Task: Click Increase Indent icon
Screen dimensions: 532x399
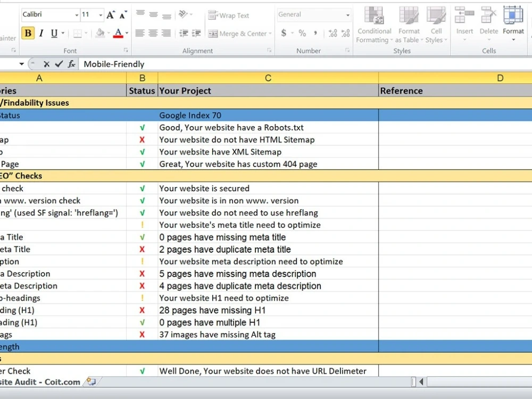Action: pyautogui.click(x=196, y=33)
